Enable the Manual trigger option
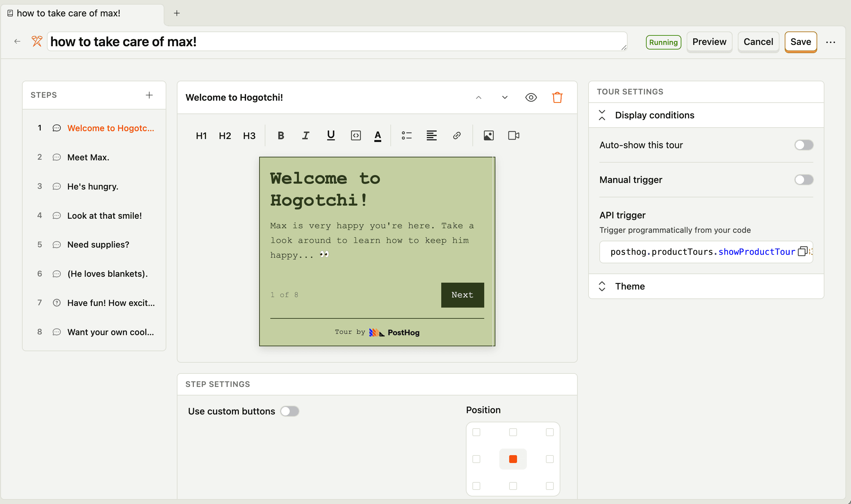The width and height of the screenshot is (851, 504). (x=804, y=180)
